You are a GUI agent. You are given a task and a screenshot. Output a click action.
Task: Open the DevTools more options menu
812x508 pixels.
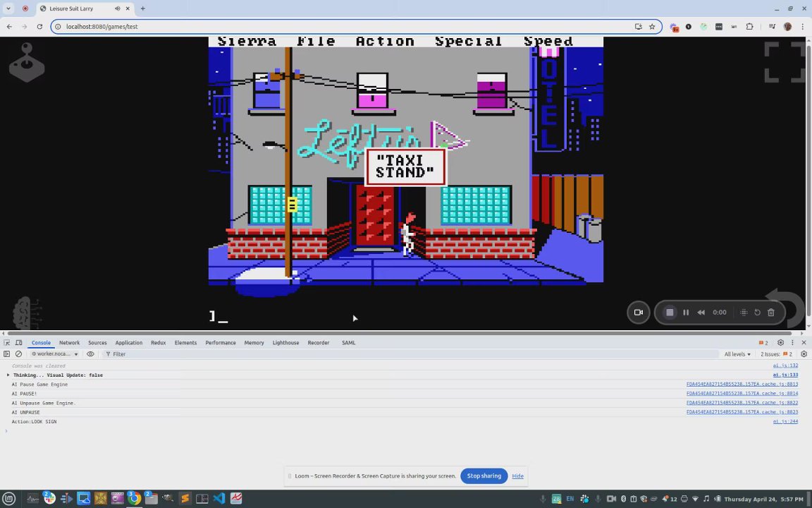pos(792,343)
